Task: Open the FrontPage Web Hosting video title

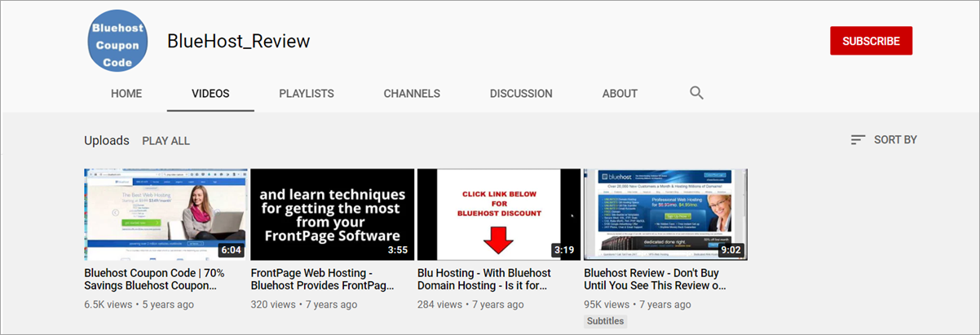Action: (x=322, y=280)
